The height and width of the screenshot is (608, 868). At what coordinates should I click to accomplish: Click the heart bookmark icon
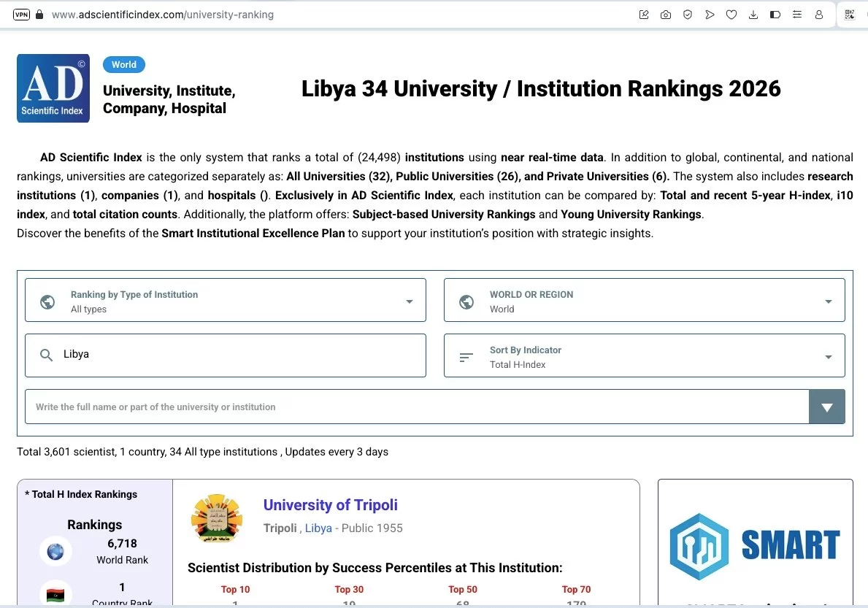coord(731,15)
